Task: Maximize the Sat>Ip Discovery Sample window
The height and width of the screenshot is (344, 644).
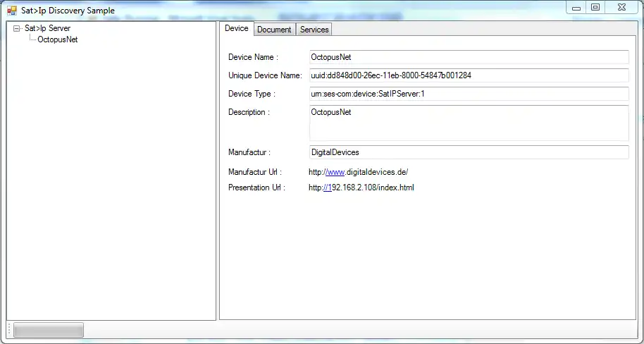Action: click(x=595, y=7)
